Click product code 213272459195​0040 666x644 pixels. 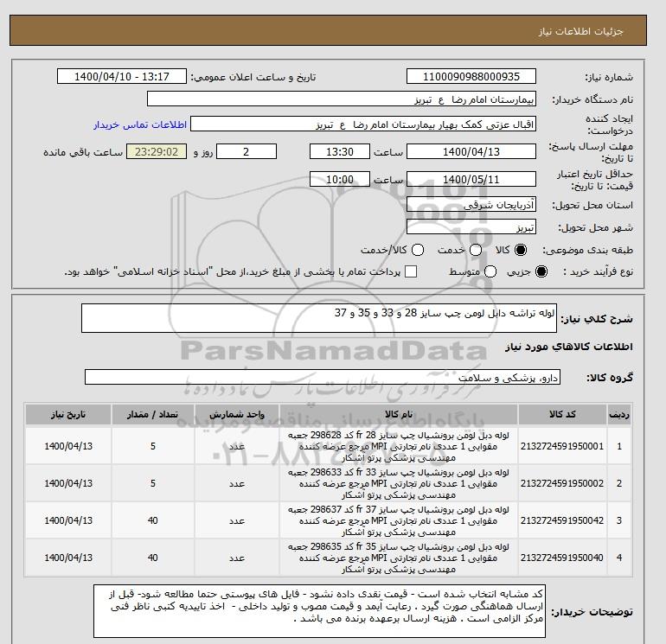pos(562,558)
